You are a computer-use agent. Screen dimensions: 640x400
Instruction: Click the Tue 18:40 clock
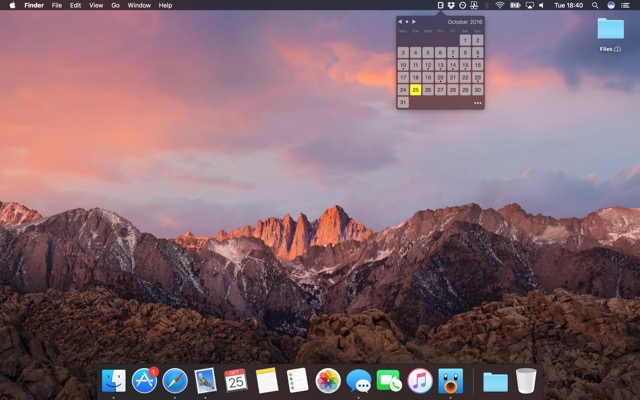coord(569,5)
